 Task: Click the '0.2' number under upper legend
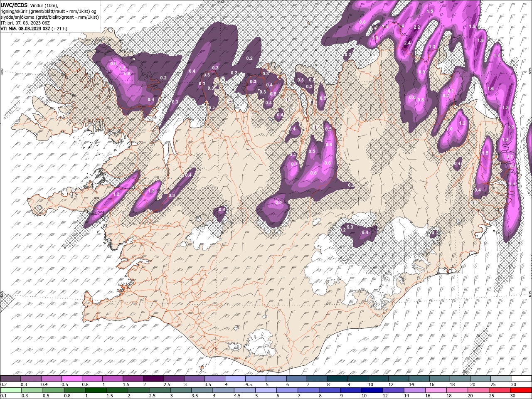pyautogui.click(x=4, y=384)
